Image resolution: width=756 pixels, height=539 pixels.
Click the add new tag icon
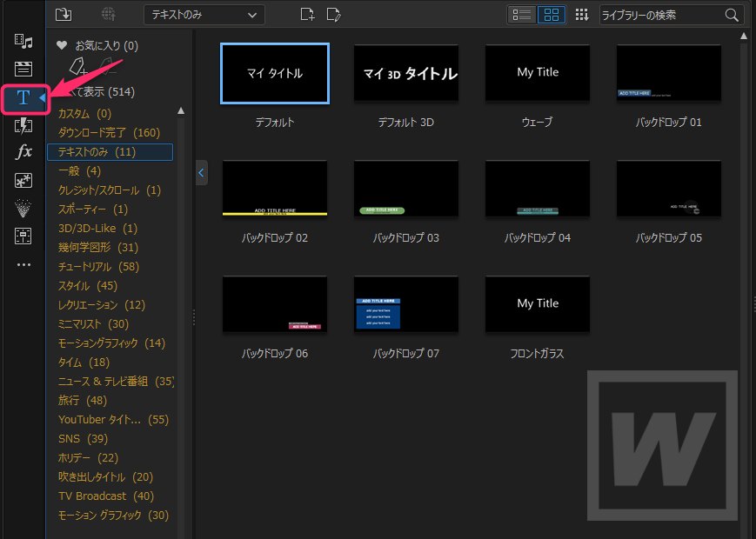(x=78, y=66)
